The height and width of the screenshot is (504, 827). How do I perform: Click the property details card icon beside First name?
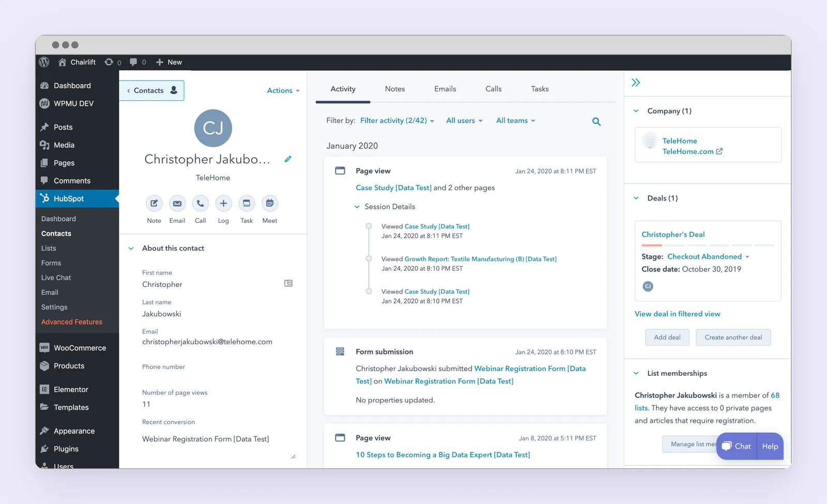(288, 283)
